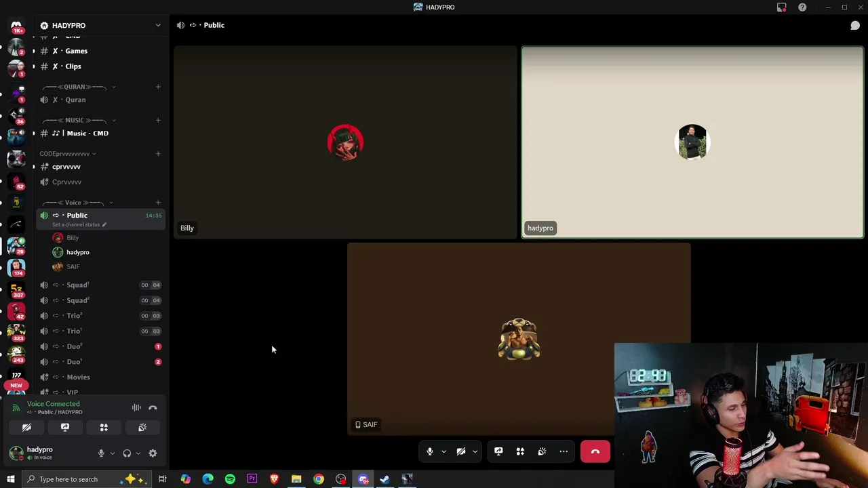Open Google Chrome from taskbar
The image size is (868, 488).
click(x=319, y=479)
